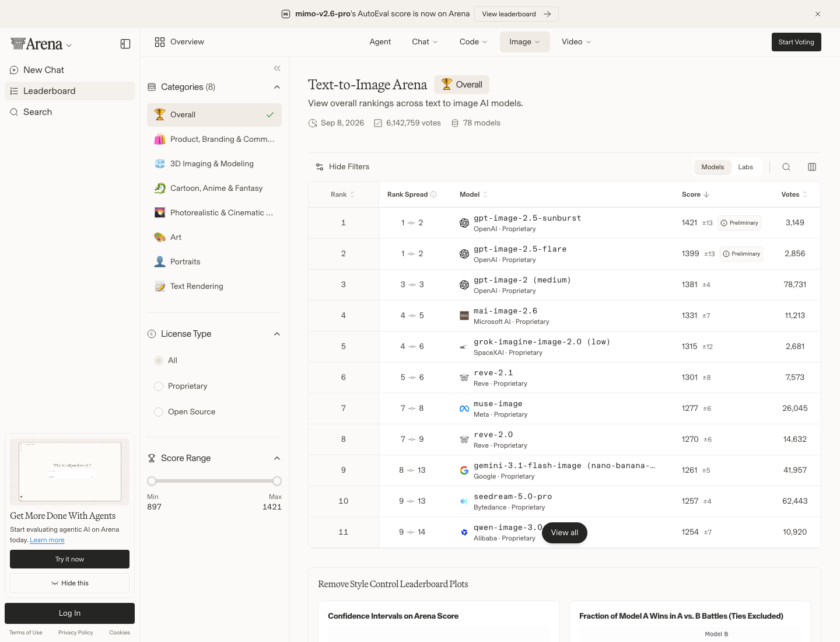Sort the table by Rank column
The width and height of the screenshot is (840, 642).
[x=343, y=194]
